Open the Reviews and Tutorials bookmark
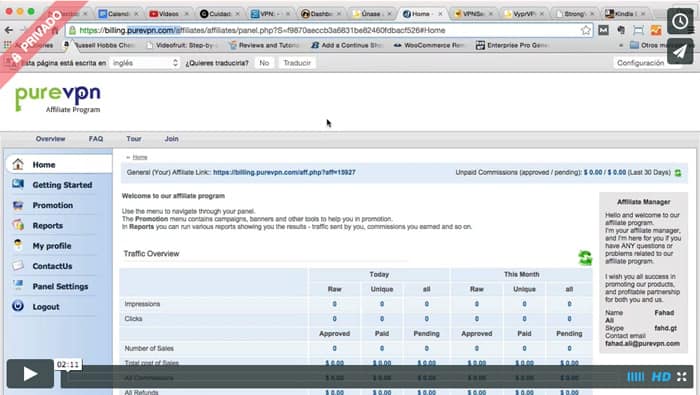Screen dimensions: 700x395 [264, 45]
